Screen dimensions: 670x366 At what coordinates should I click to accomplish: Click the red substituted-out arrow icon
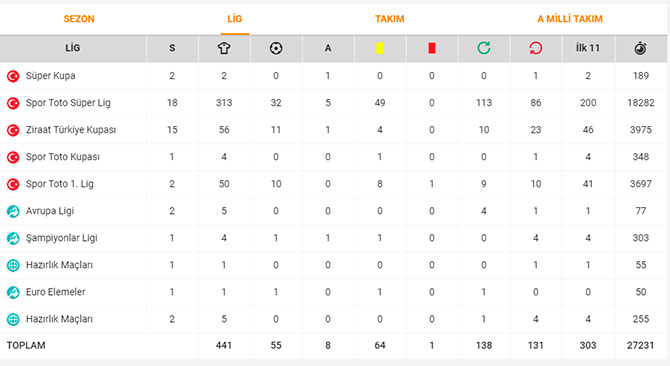[536, 48]
